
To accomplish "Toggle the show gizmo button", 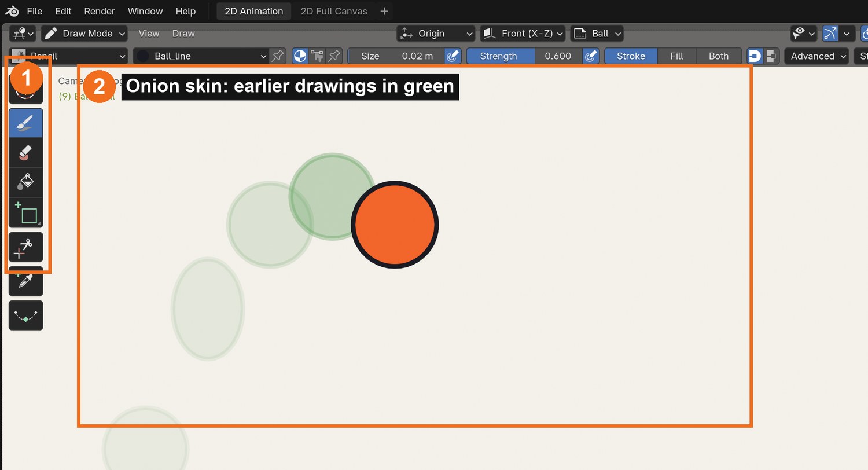I will coord(830,34).
